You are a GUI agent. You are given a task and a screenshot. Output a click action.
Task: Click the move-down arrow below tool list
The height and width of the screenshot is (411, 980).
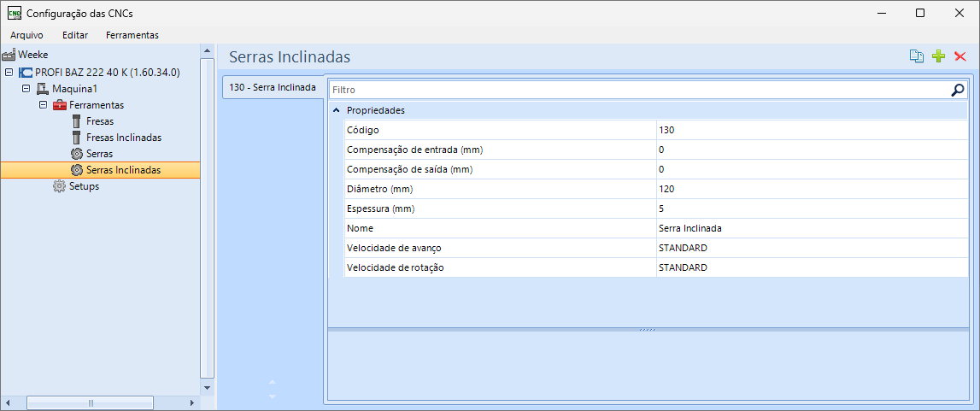tap(272, 396)
